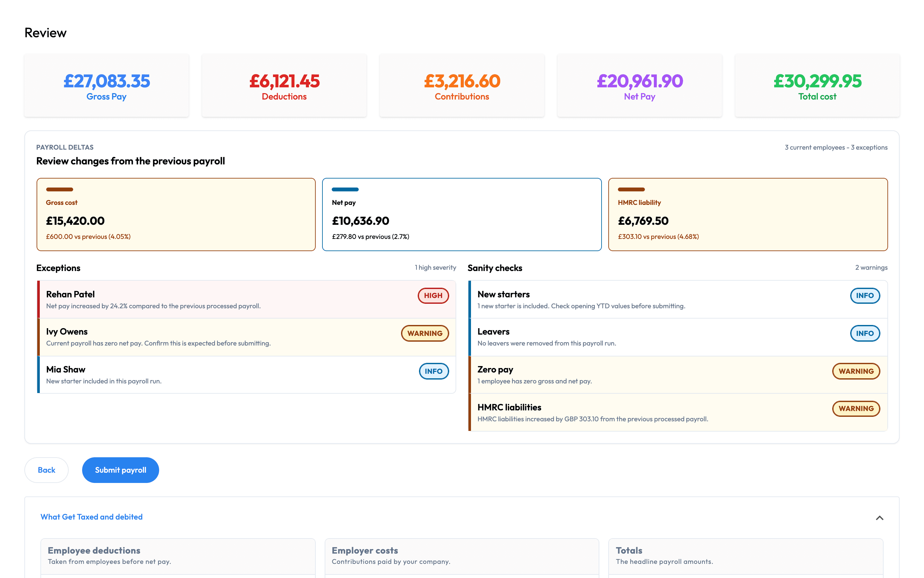Click '3 current employees - 3 exceptions' text

(836, 148)
